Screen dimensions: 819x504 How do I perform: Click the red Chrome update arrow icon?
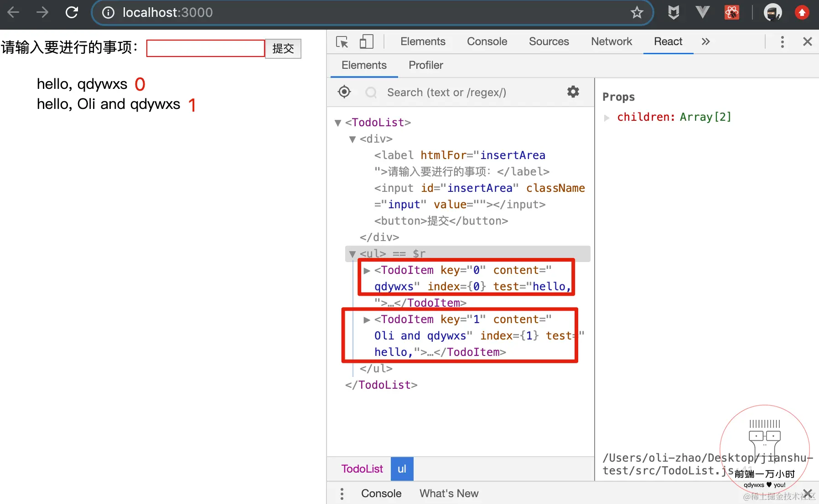point(802,12)
